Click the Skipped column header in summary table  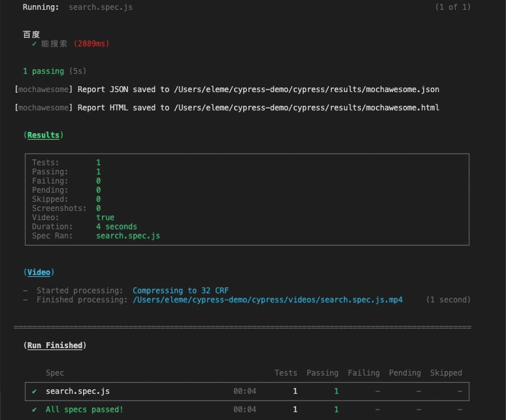click(x=446, y=373)
